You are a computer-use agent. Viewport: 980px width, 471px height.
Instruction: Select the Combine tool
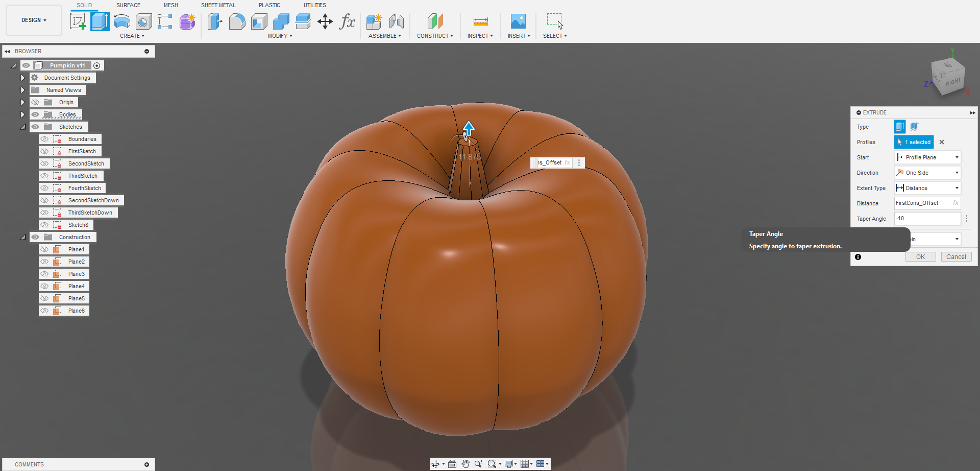(281, 21)
